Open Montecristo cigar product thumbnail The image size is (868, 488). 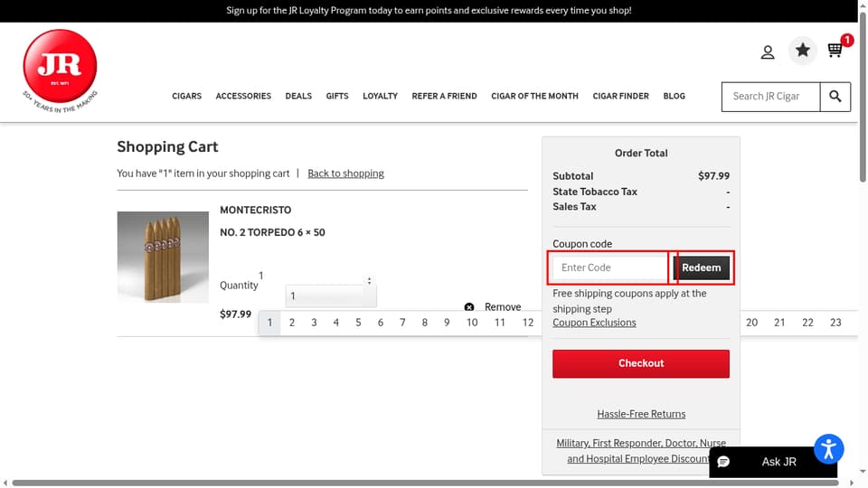tap(163, 257)
